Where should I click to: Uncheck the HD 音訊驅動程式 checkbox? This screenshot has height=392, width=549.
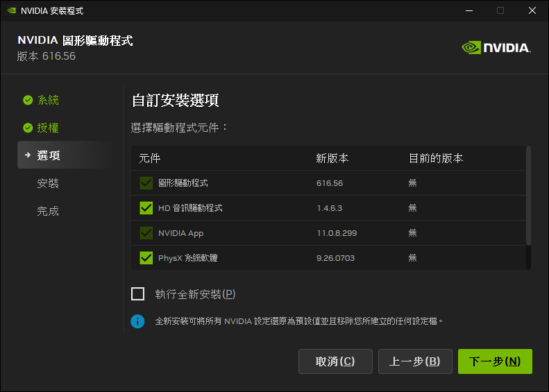146,208
